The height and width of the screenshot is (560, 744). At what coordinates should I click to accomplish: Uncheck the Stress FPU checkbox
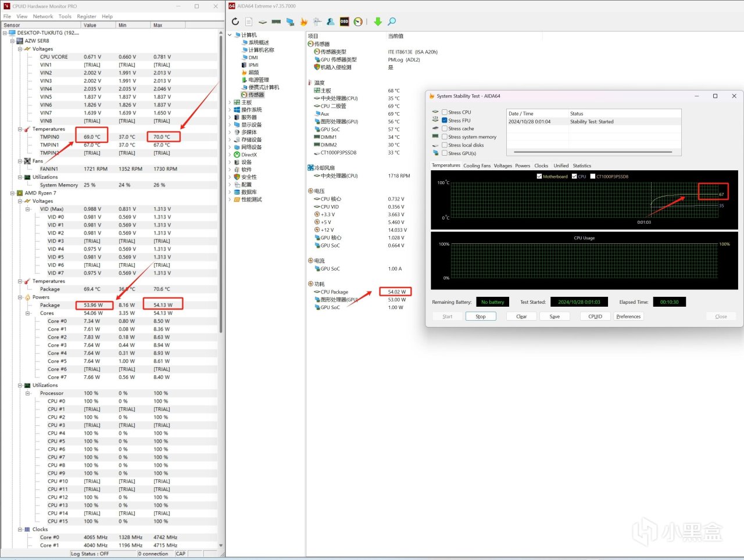tap(445, 120)
